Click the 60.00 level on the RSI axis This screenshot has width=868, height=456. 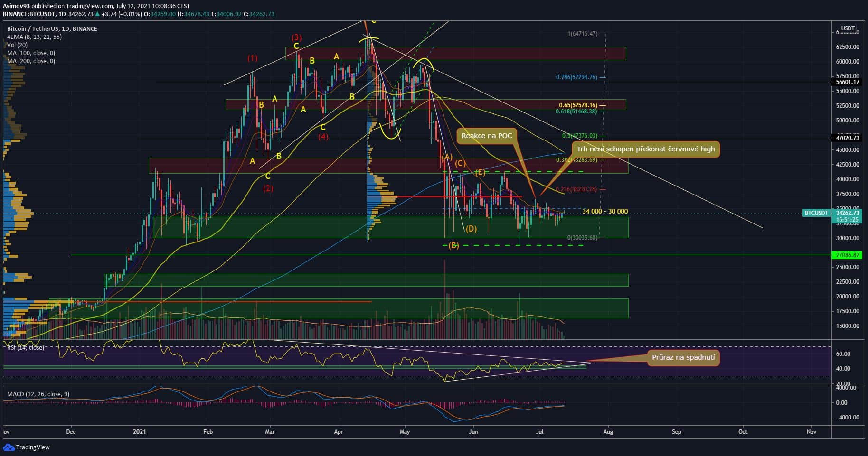pyautogui.click(x=843, y=354)
